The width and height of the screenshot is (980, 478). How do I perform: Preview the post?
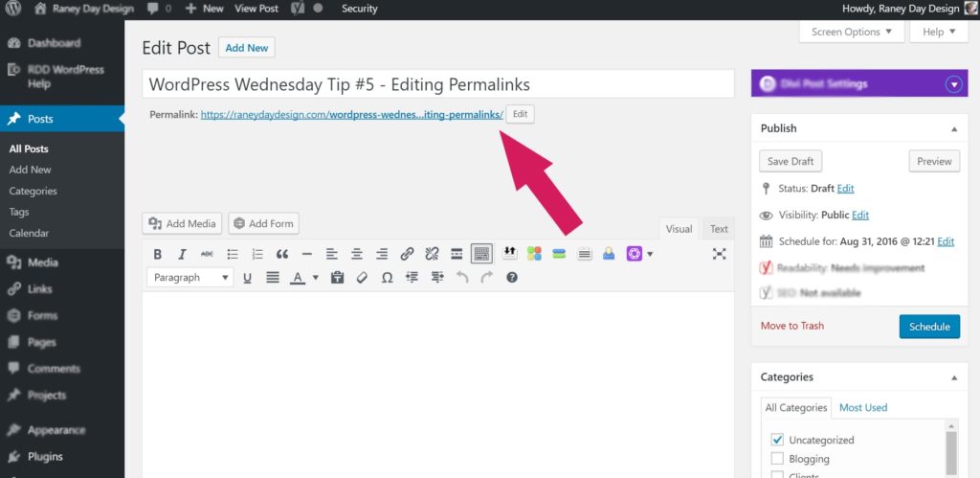pyautogui.click(x=934, y=162)
